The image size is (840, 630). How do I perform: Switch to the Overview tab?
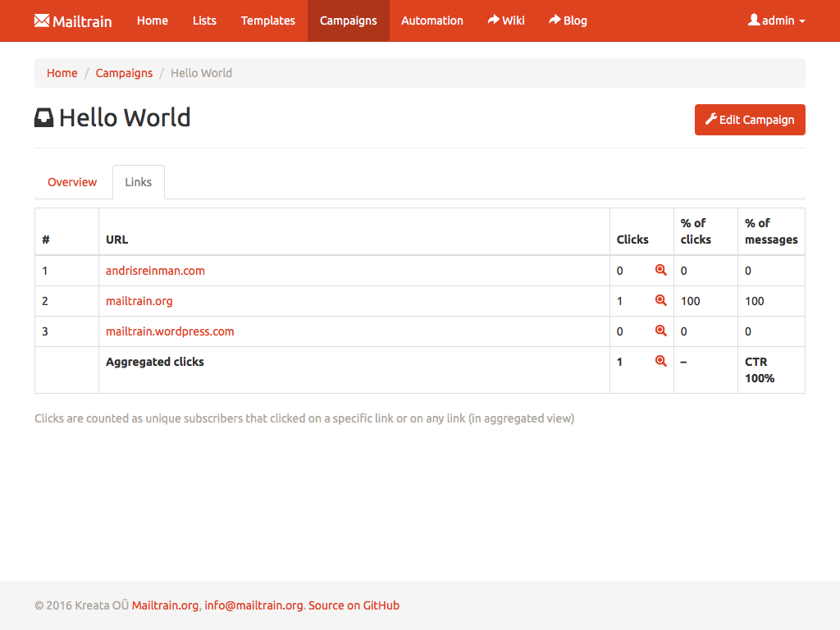(x=72, y=182)
